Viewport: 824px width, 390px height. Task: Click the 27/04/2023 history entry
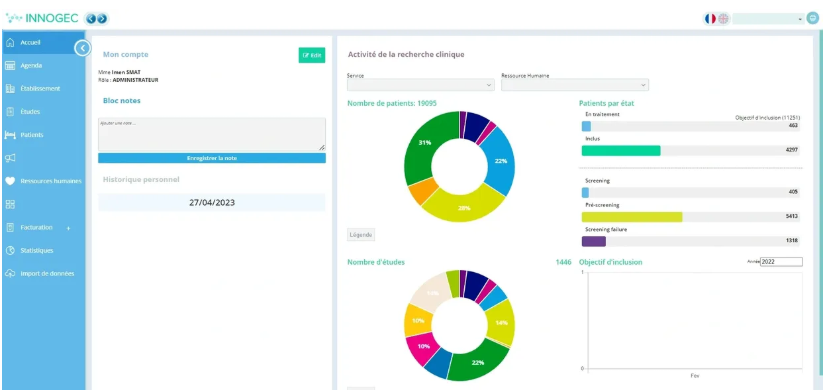pos(212,202)
